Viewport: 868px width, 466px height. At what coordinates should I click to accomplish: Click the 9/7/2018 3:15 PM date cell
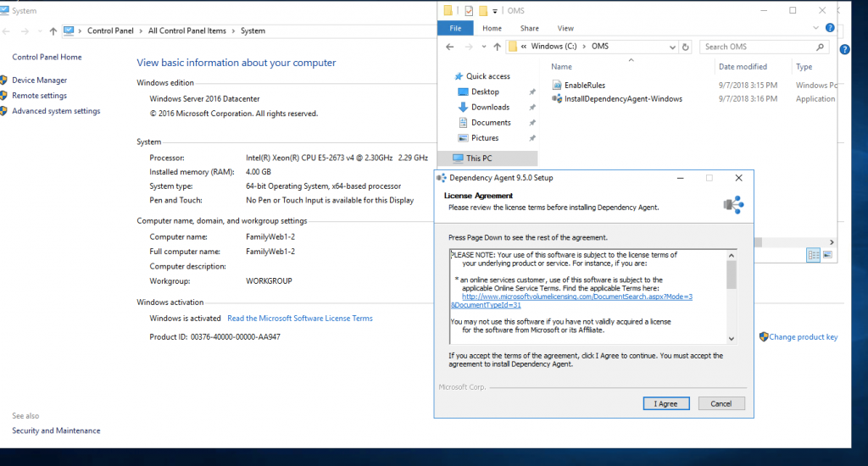748,86
